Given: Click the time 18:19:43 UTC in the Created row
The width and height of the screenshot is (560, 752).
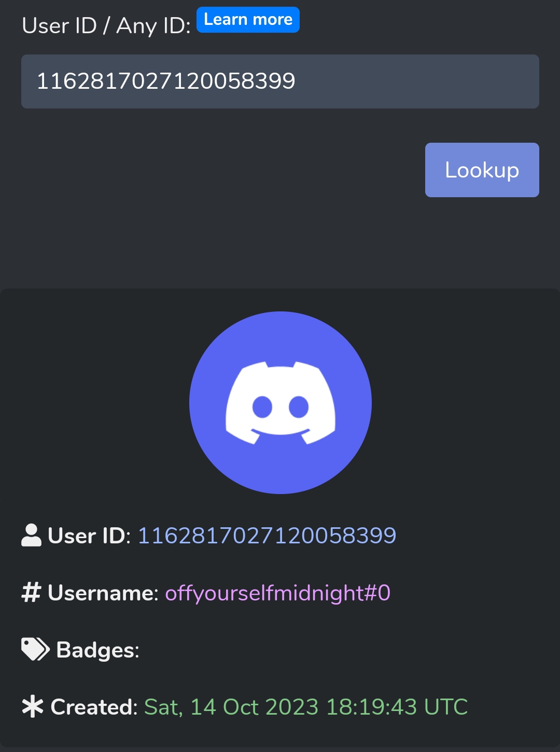Looking at the screenshot, I should pos(397,707).
